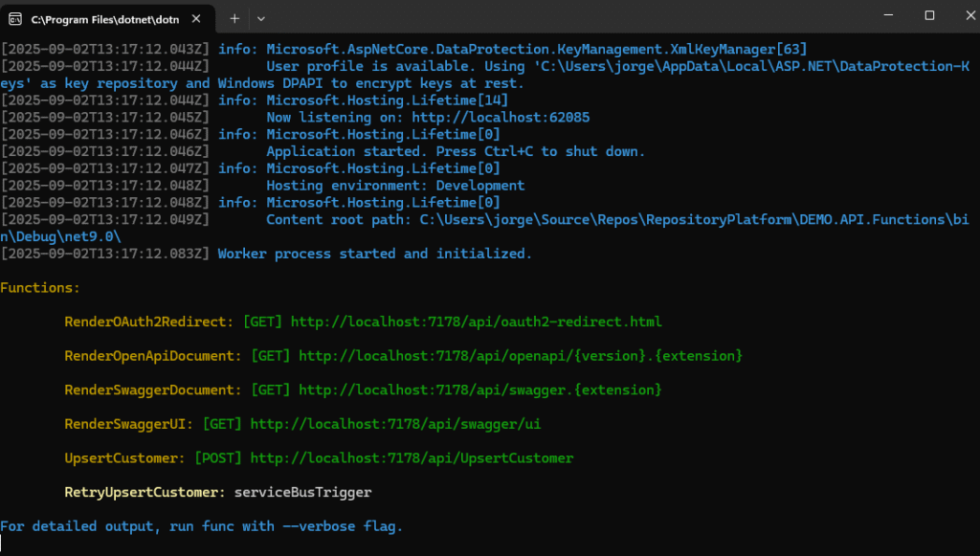Open the swagger.{extension} URL
Screen dimensions: 980x556
click(x=480, y=389)
